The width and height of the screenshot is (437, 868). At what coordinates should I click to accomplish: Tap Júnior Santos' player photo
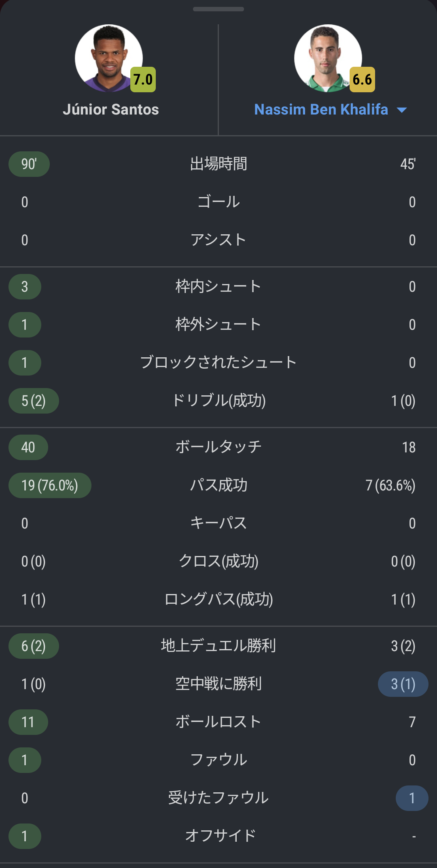coord(108,58)
